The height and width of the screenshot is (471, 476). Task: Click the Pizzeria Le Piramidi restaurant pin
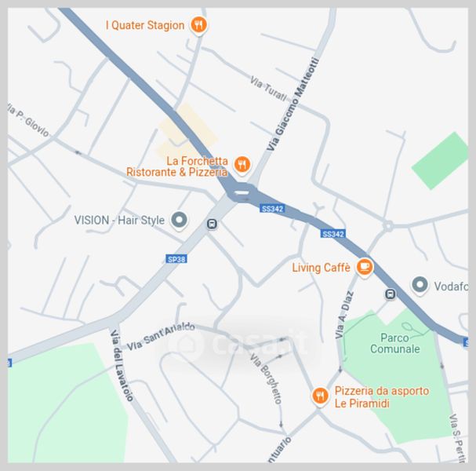point(320,396)
